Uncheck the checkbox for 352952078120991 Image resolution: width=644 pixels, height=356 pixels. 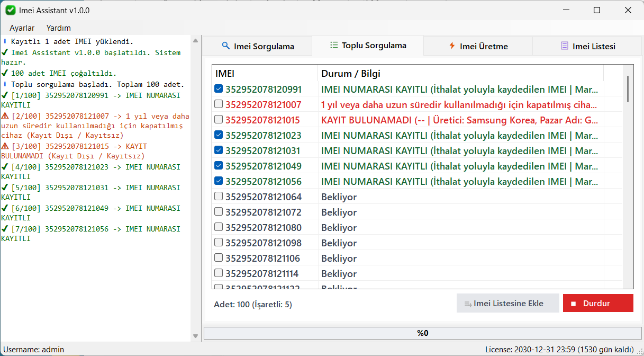point(219,89)
